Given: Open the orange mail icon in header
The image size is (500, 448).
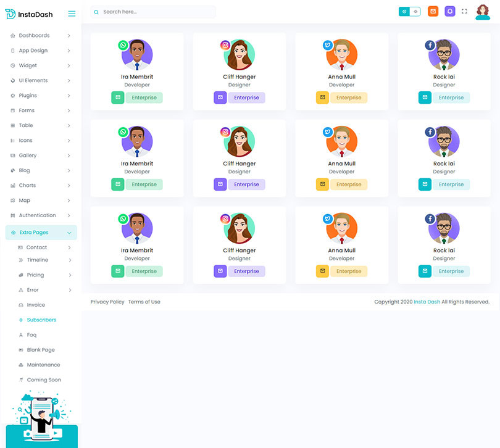Looking at the screenshot, I should click(x=433, y=11).
